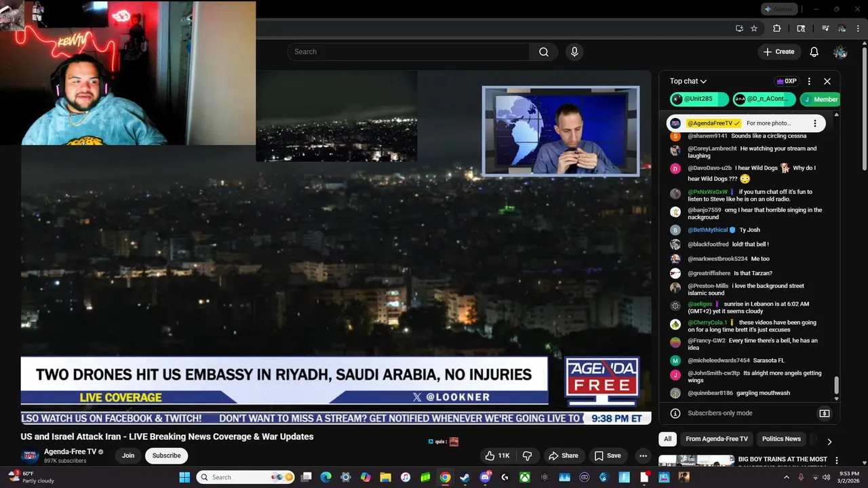
Task: Click @BethMythical username in chat
Action: click(707, 230)
